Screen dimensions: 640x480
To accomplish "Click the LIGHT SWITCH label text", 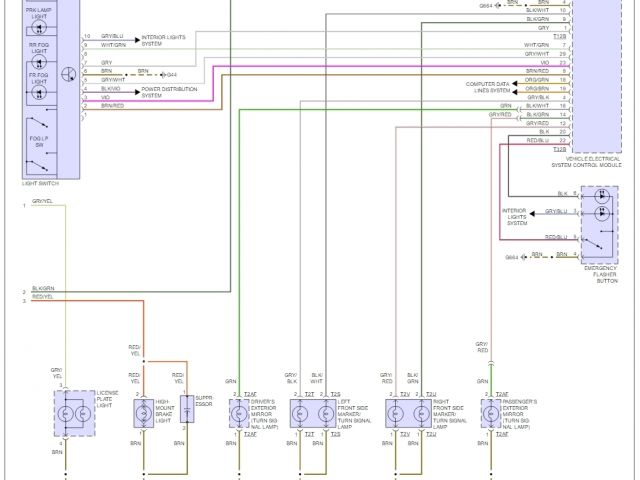I will tap(42, 183).
